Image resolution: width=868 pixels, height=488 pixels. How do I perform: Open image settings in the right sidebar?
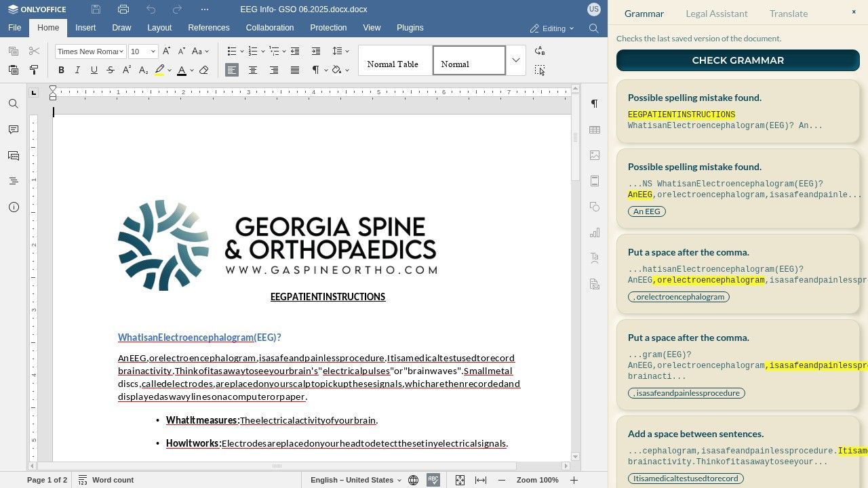click(595, 155)
